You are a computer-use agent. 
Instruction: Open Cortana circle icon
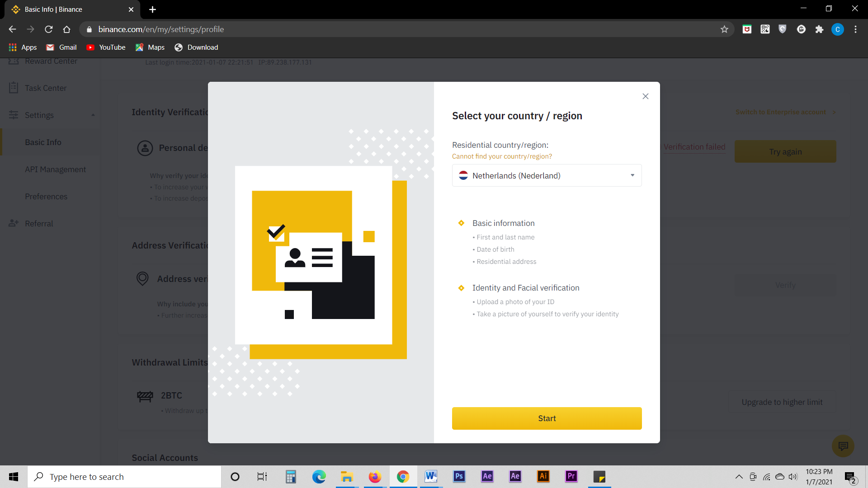coord(235,477)
